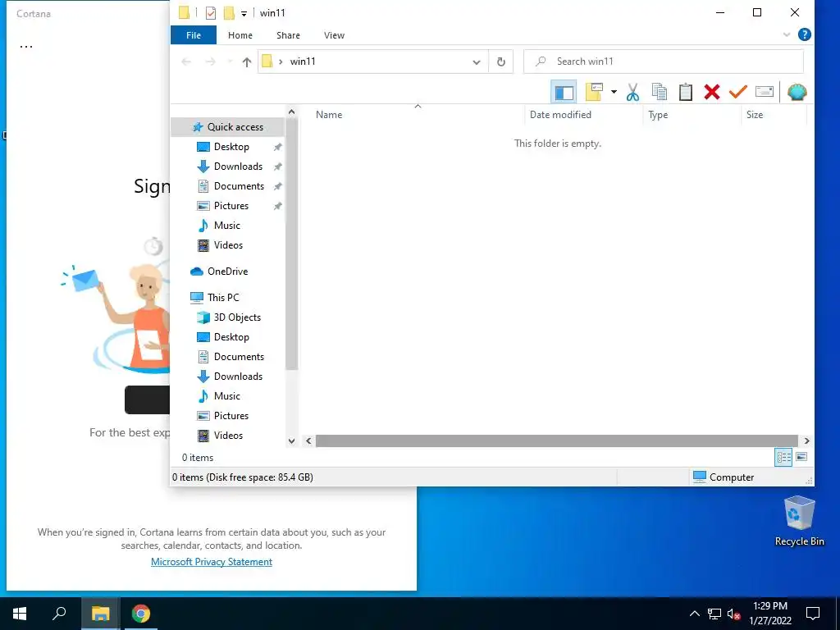Open the Windows Start menu
840x630 pixels.
[x=20, y=614]
